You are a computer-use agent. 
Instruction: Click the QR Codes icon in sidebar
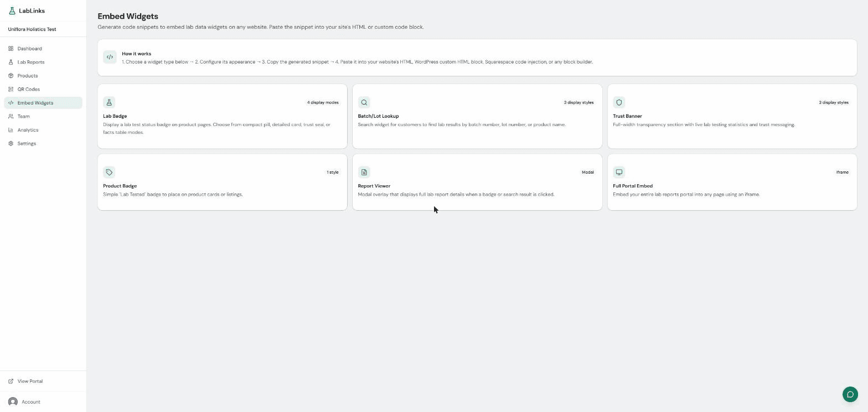(x=11, y=89)
